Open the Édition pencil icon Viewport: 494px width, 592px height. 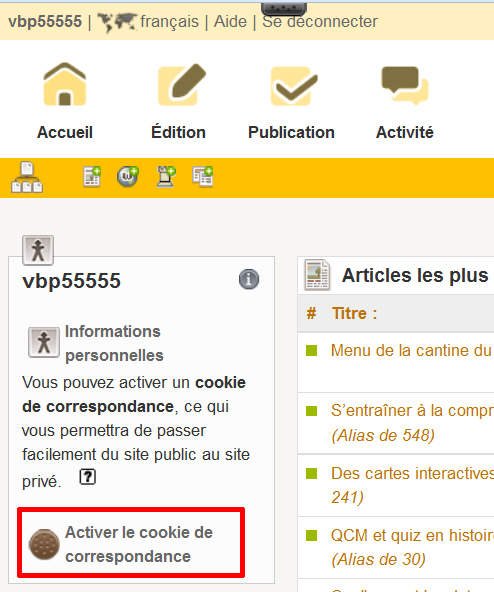182,85
